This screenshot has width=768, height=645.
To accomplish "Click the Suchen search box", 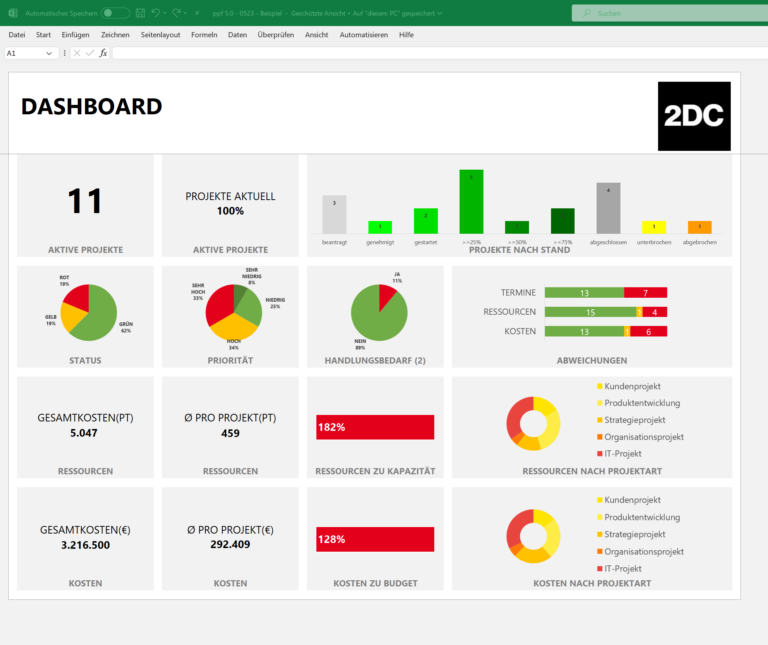I will coord(670,13).
